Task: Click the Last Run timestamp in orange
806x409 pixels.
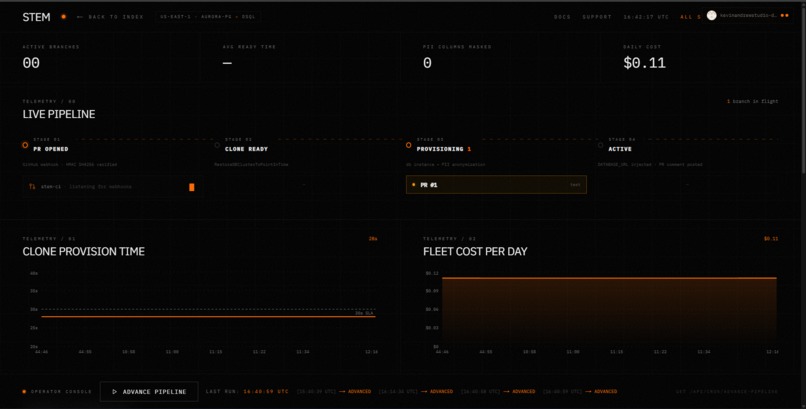Action: coord(266,392)
